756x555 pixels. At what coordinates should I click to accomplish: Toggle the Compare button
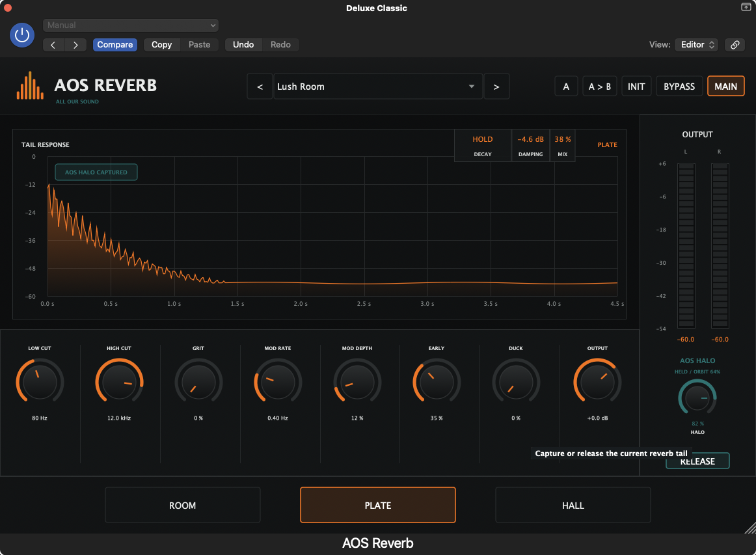(x=115, y=45)
